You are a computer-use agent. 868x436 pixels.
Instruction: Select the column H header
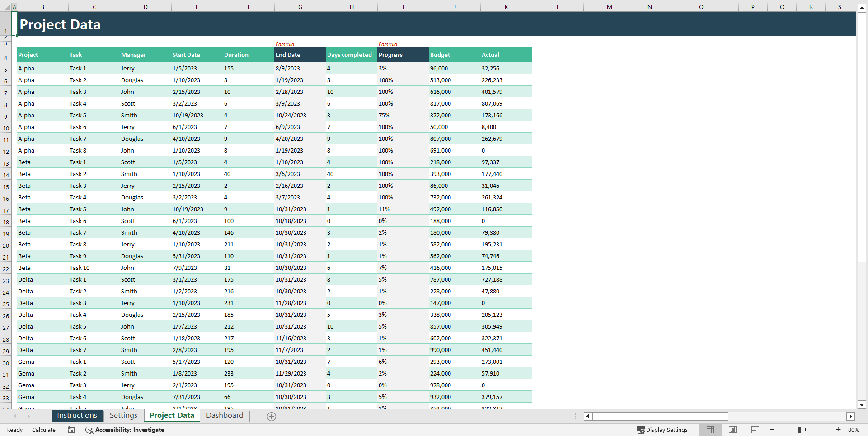coord(352,7)
